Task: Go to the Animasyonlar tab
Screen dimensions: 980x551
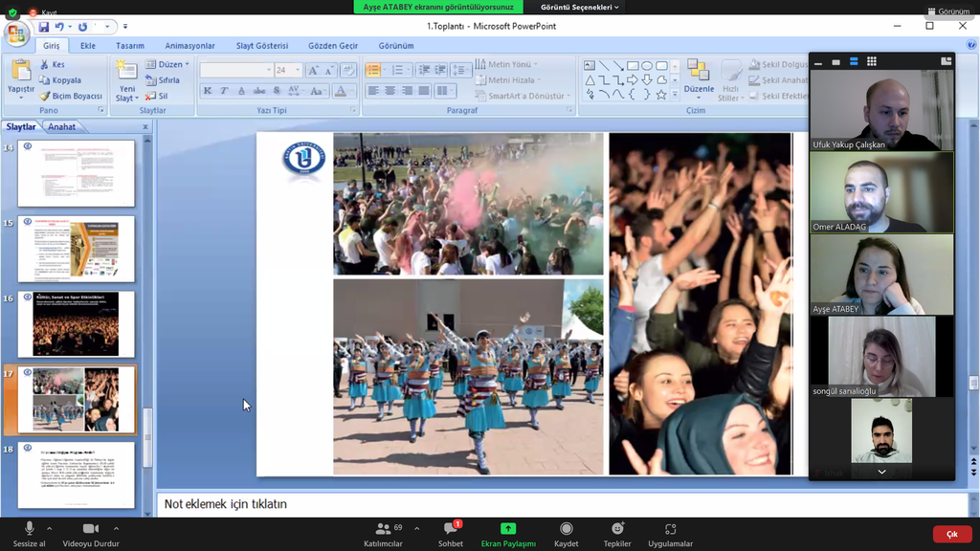Action: (190, 46)
